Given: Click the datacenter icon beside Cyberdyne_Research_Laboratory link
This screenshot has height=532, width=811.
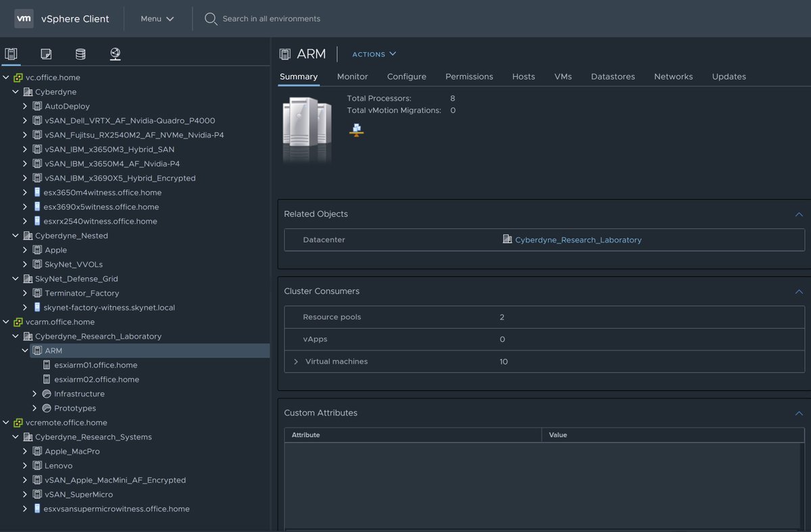Looking at the screenshot, I should coord(508,239).
